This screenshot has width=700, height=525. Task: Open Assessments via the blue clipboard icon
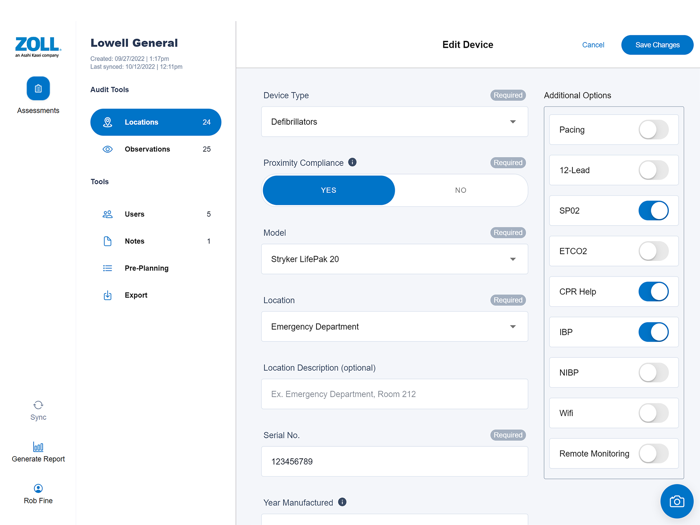click(38, 88)
